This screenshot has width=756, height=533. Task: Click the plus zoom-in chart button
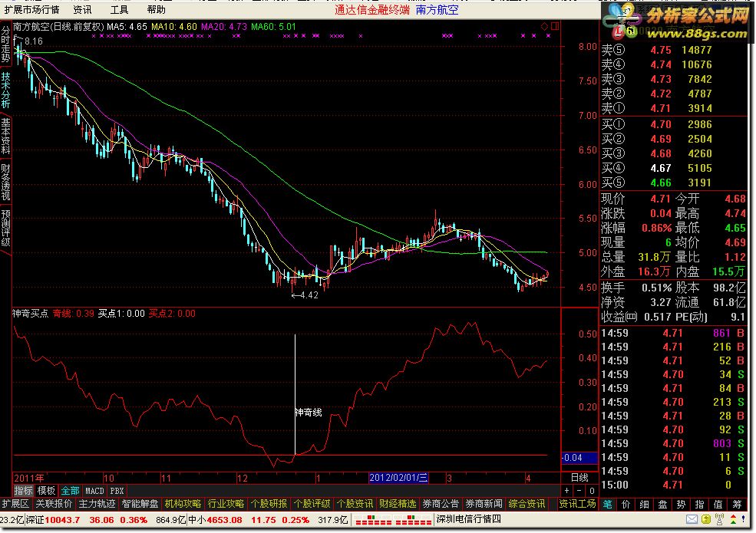point(566,491)
